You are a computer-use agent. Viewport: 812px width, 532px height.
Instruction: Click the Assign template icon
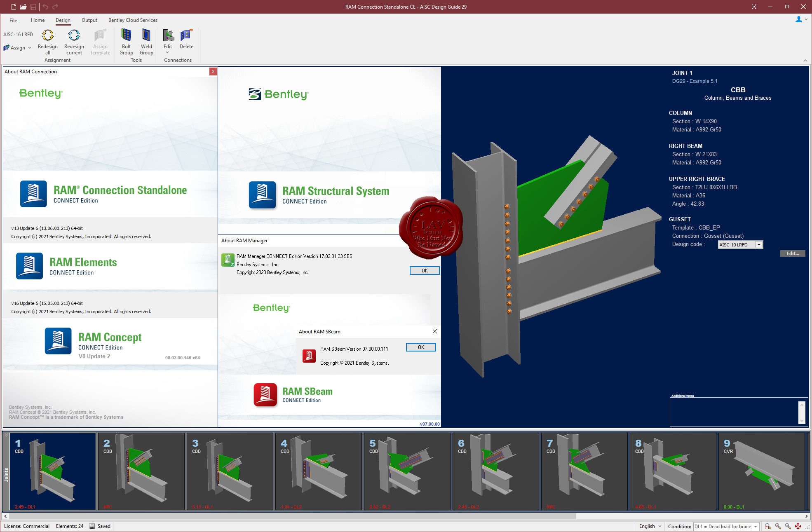tap(100, 35)
